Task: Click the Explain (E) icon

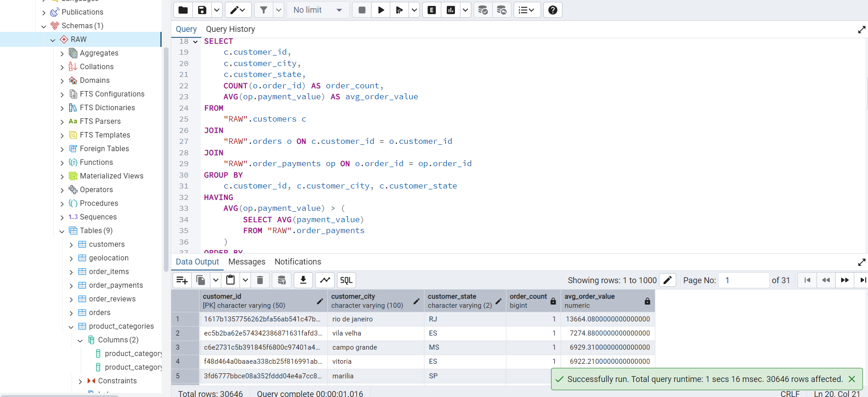Action: coord(432,10)
